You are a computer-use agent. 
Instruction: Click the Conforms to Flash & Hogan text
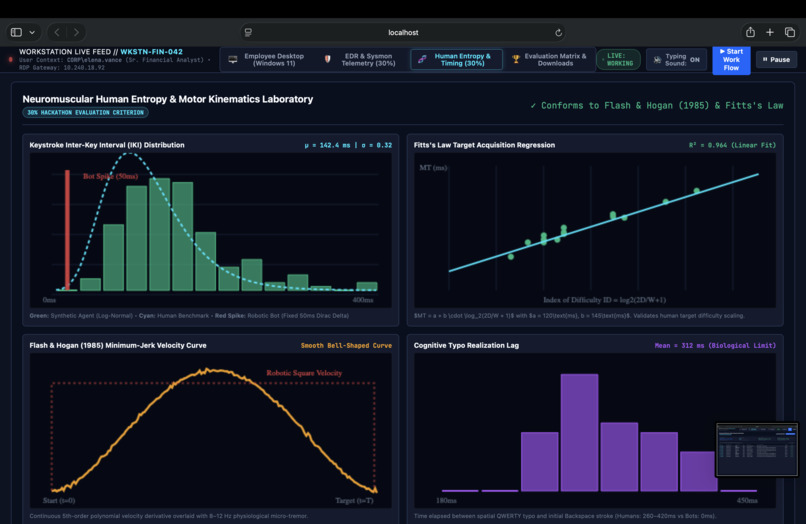(x=656, y=105)
